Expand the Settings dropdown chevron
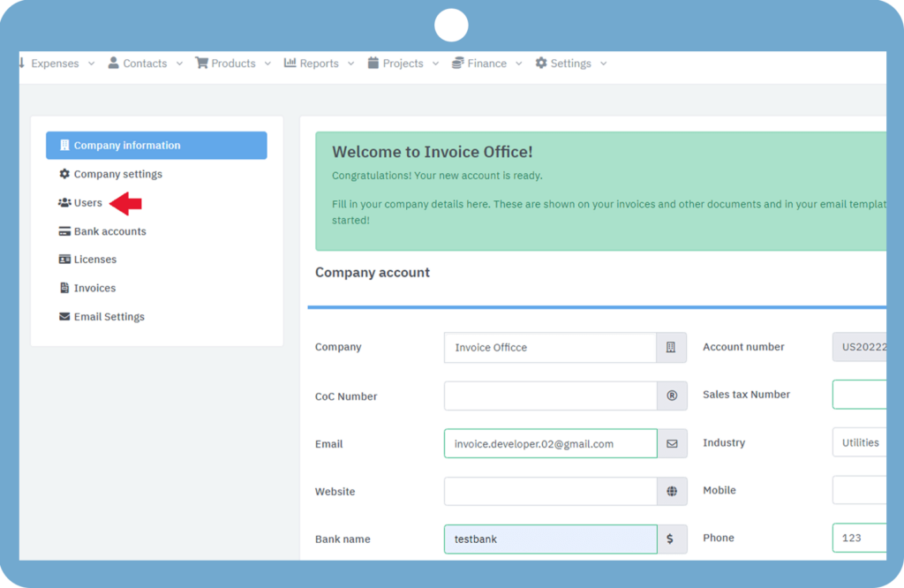 (x=603, y=64)
